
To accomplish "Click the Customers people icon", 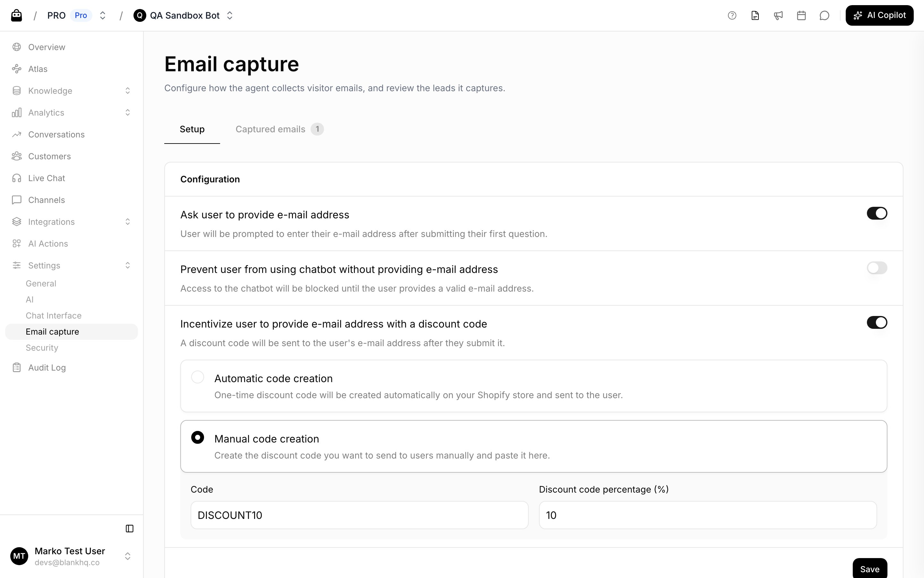I will pyautogui.click(x=16, y=156).
